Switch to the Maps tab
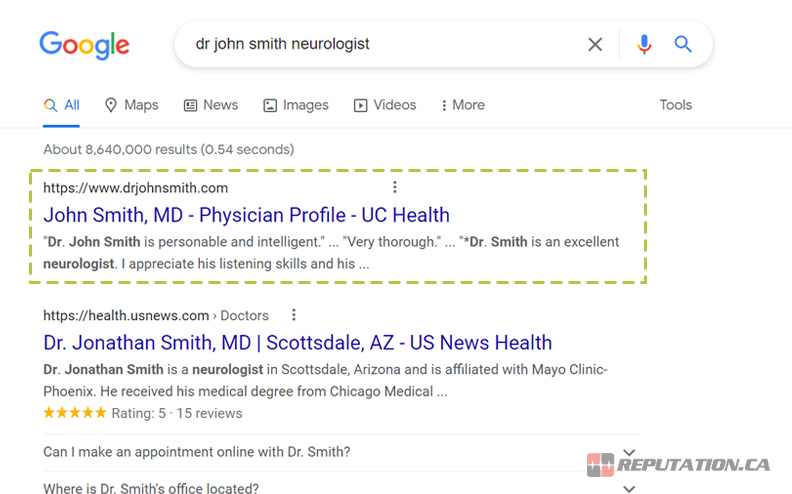 (131, 105)
